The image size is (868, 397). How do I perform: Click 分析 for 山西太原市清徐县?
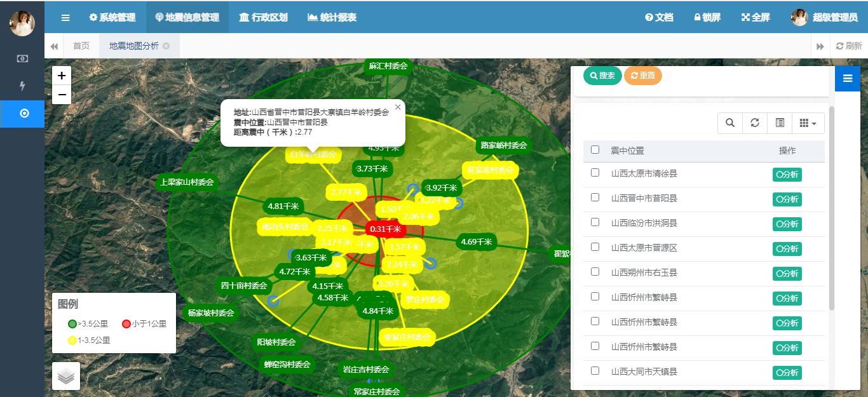787,175
